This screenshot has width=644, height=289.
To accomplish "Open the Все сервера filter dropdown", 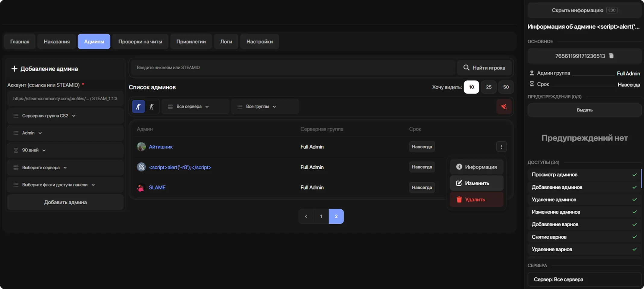I will [195, 107].
